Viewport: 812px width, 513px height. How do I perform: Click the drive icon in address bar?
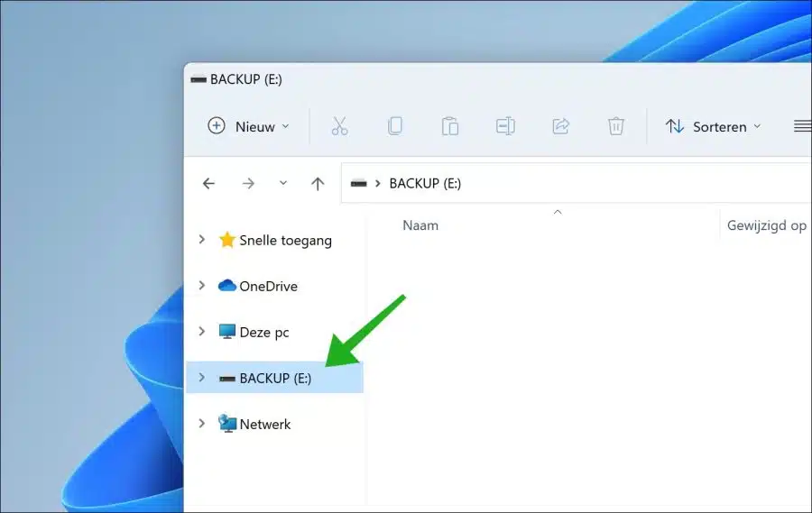pos(358,183)
